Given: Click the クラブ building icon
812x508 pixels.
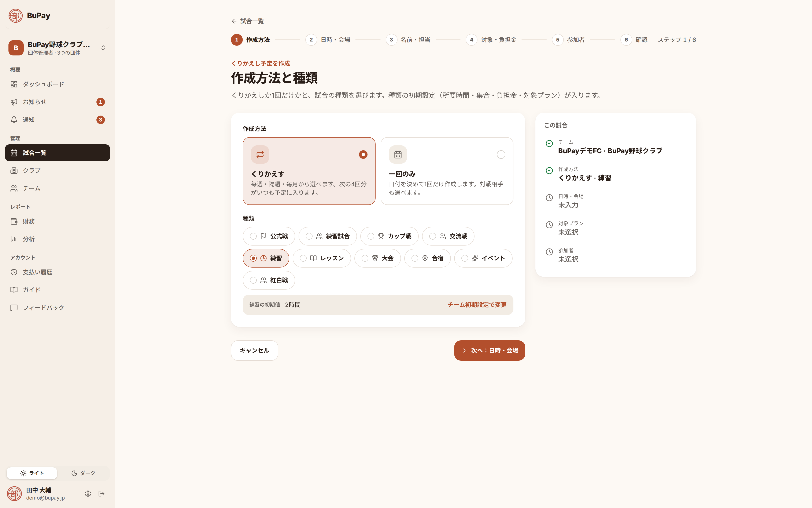Looking at the screenshot, I should [x=14, y=170].
